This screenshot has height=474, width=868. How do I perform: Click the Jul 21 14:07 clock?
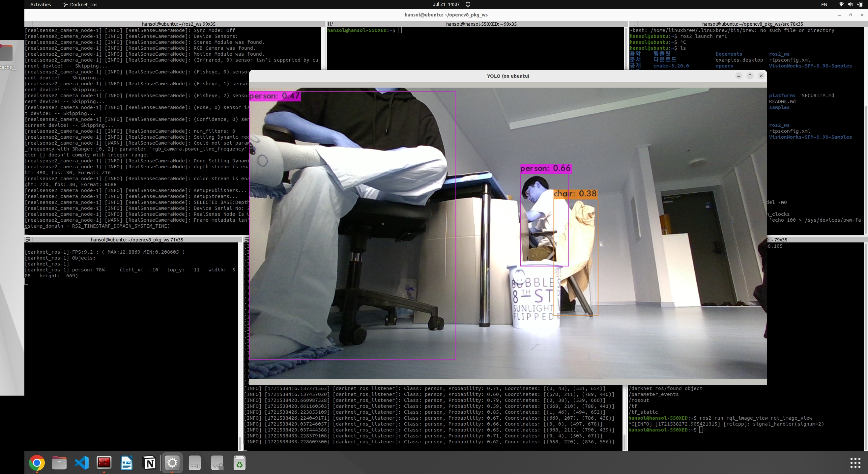point(446,4)
